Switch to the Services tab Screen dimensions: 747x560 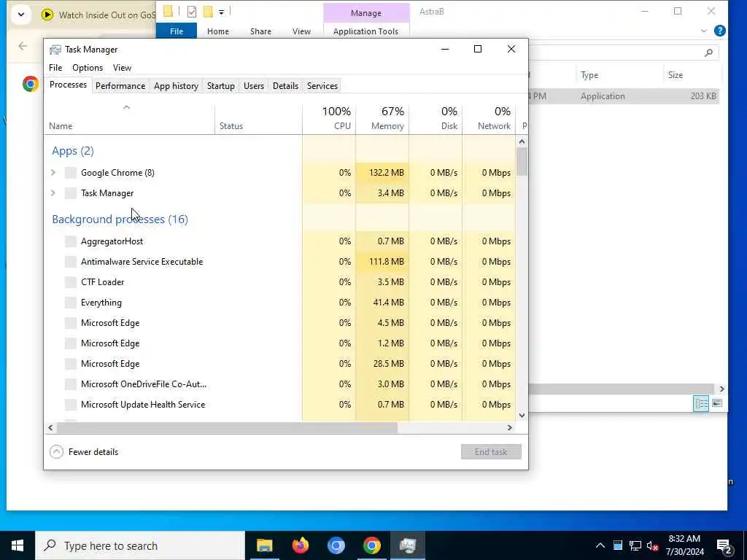[322, 86]
